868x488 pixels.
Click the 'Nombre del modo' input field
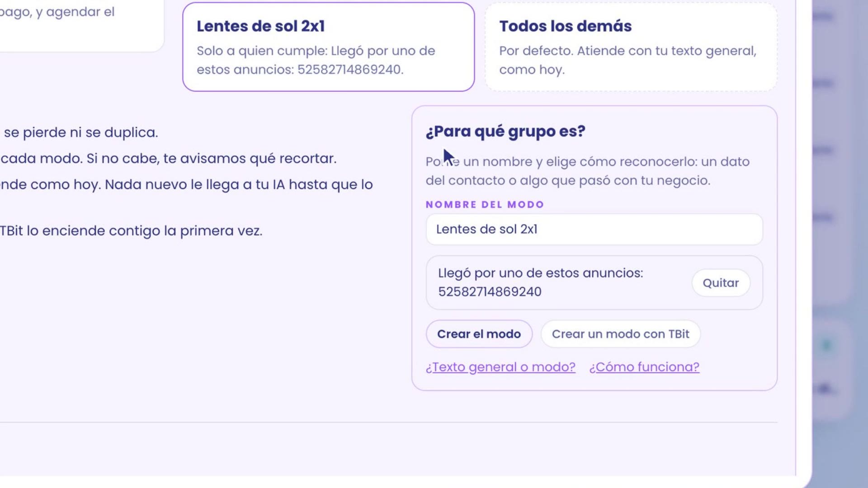(x=594, y=230)
